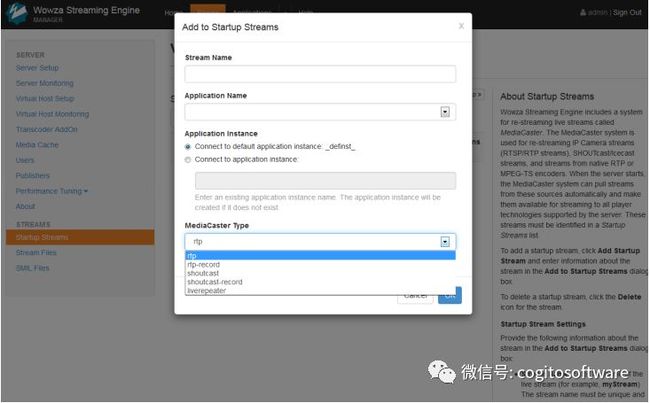Open Server Setup in sidebar
This screenshot has height=403, width=650.
click(37, 68)
